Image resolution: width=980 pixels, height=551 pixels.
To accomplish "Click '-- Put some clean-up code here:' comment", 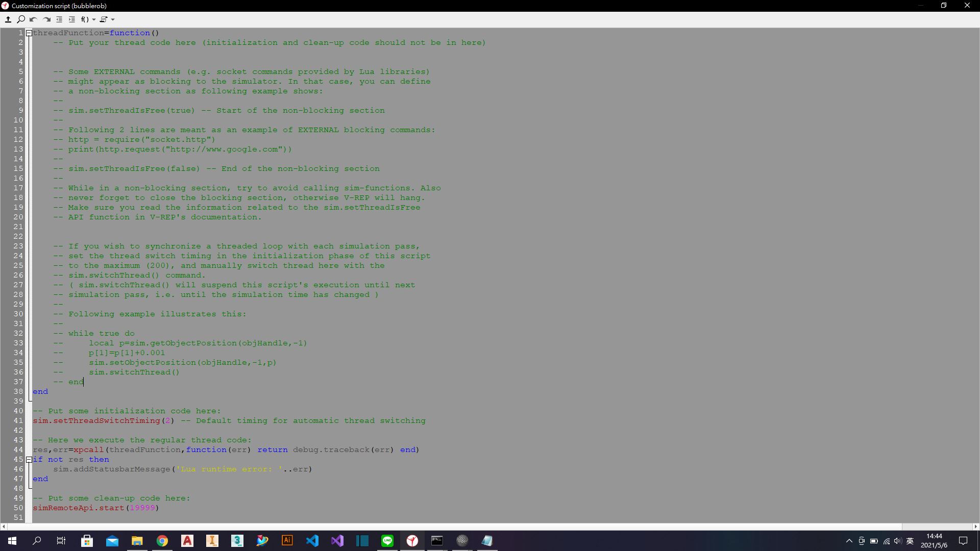I will click(111, 498).
